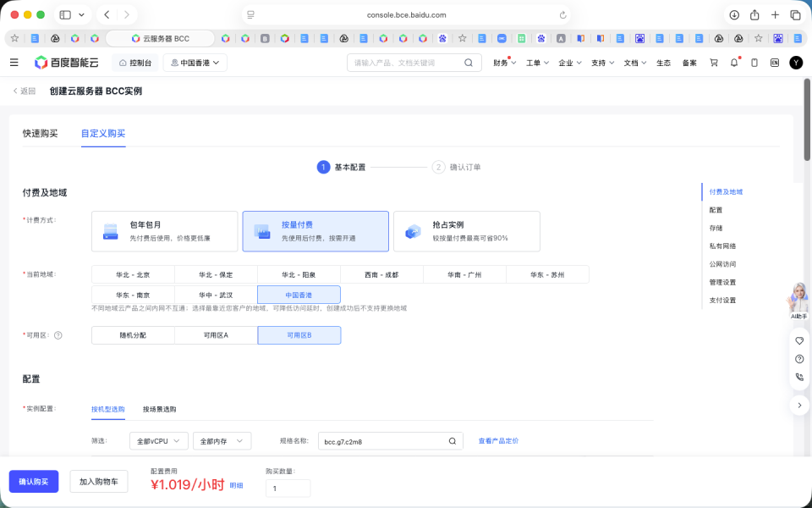The image size is (812, 508).
Task: Select 随机分配 availability zone
Action: pos(133,335)
